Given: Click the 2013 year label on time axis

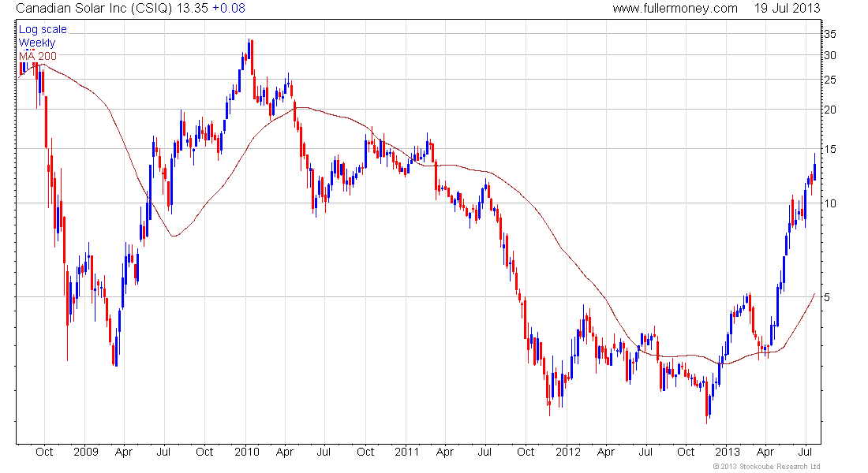Looking at the screenshot, I should (727, 452).
